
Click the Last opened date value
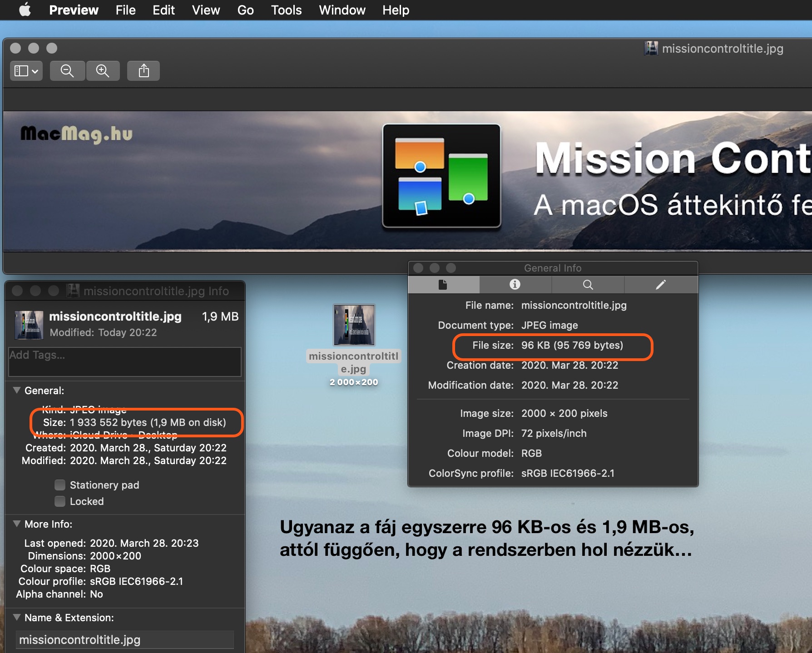(x=144, y=543)
